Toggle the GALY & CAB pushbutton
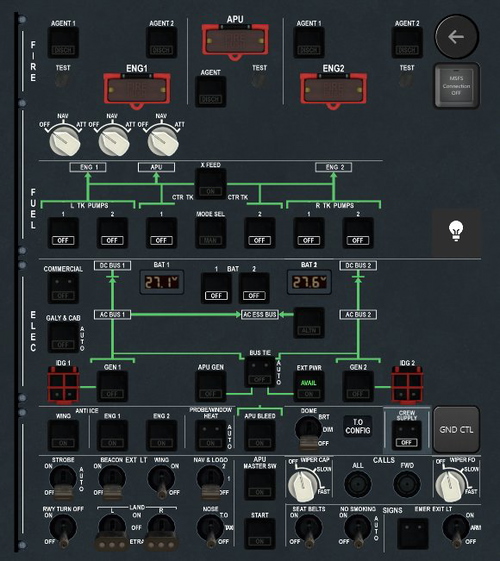The width and height of the screenshot is (500, 561). 63,337
